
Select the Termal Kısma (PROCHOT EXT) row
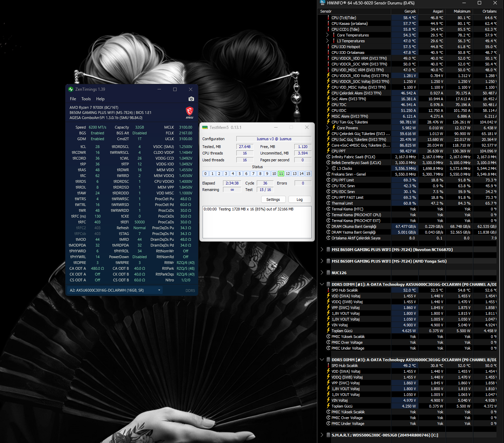407,221
